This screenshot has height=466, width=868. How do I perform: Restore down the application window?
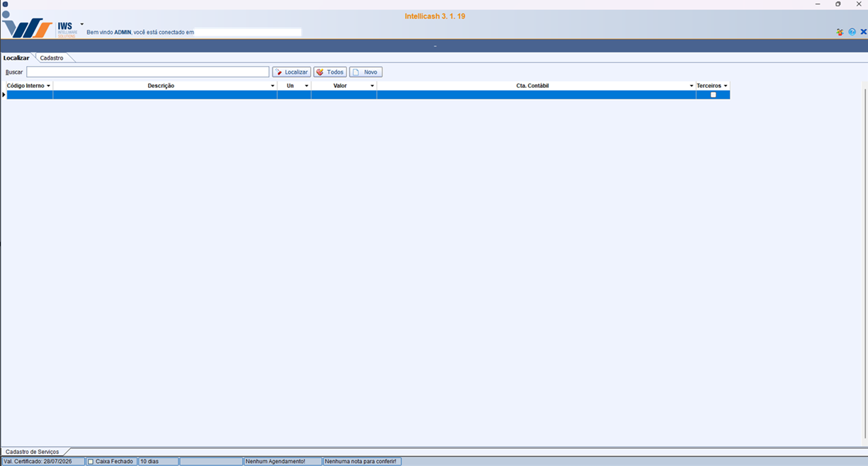[x=838, y=4]
